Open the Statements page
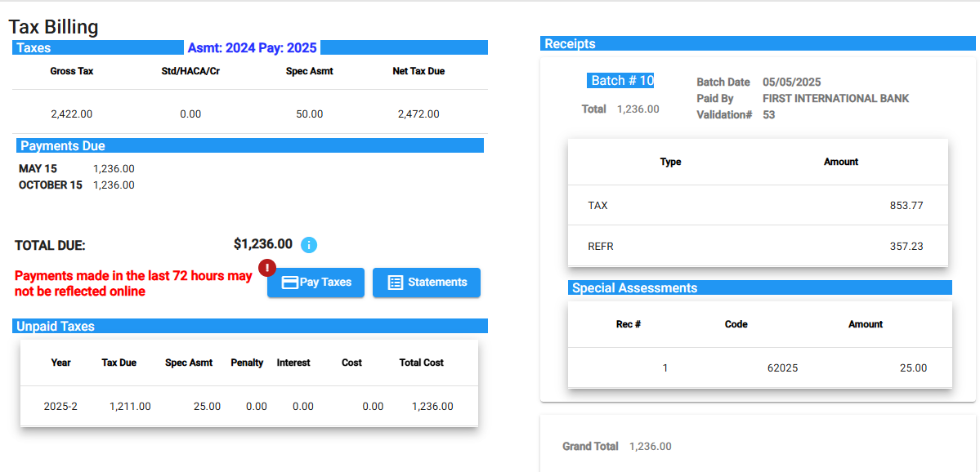The height and width of the screenshot is (472, 980). coord(427,283)
